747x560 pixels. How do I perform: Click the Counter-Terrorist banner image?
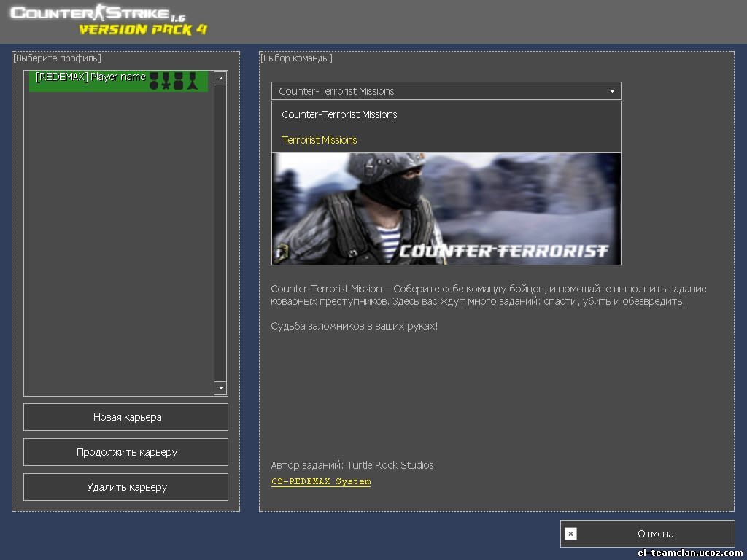(446, 209)
